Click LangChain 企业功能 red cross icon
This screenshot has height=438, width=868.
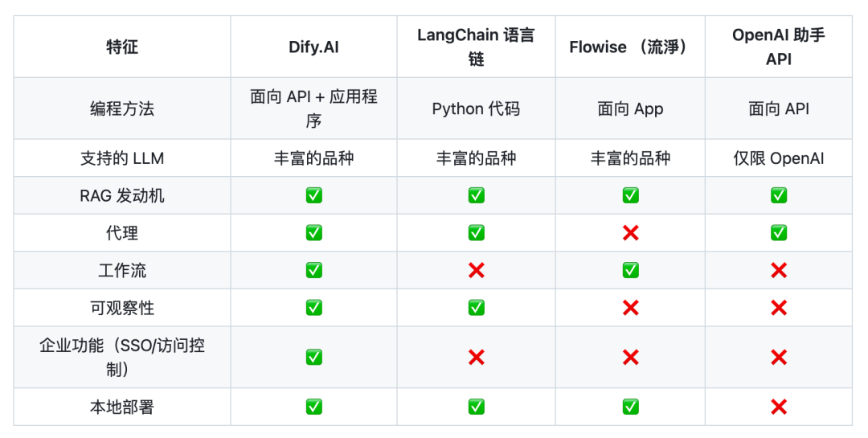pyautogui.click(x=476, y=357)
